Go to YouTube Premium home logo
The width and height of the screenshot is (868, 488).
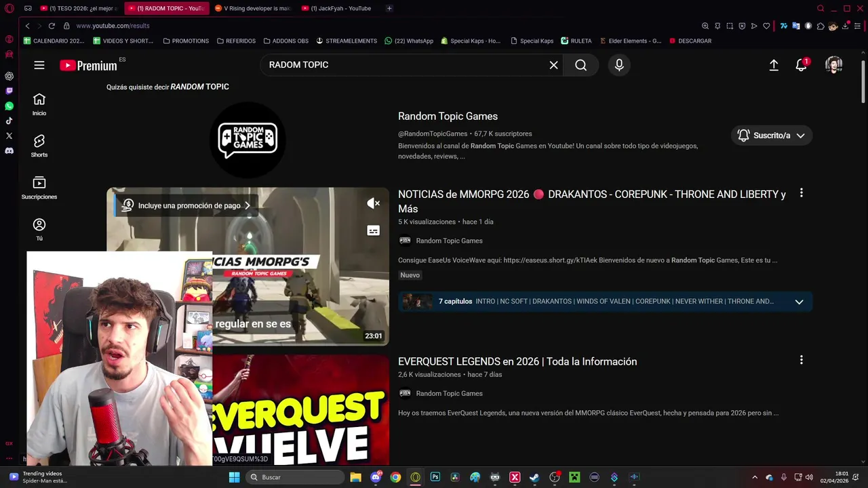[88, 66]
